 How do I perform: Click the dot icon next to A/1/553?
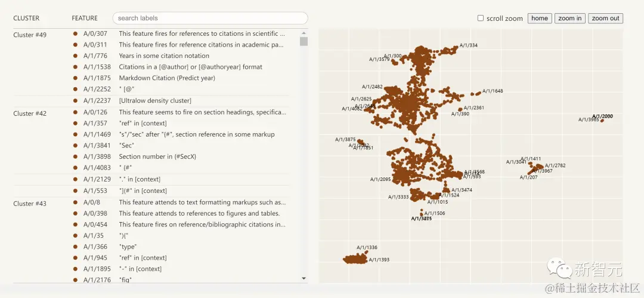tap(75, 191)
